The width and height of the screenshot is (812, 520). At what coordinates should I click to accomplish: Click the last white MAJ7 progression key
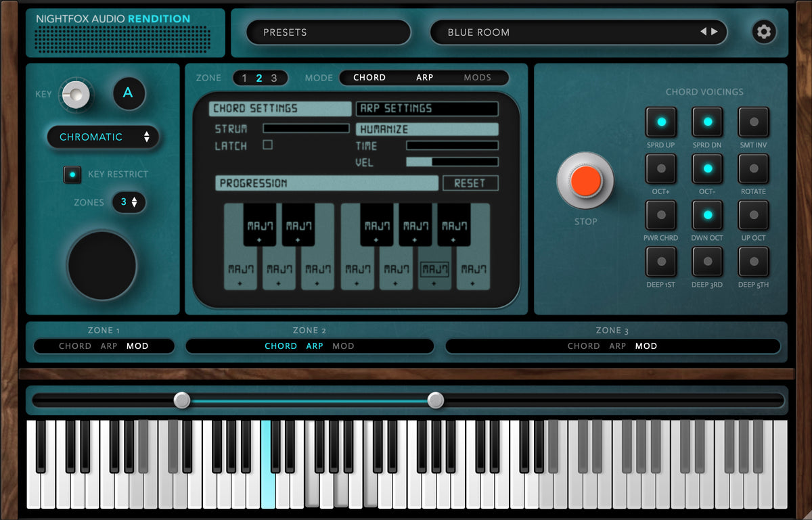(473, 268)
